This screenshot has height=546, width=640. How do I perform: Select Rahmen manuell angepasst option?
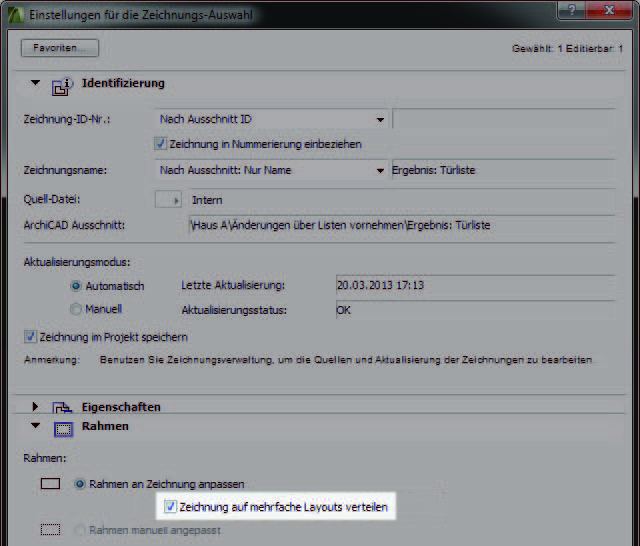click(x=80, y=530)
